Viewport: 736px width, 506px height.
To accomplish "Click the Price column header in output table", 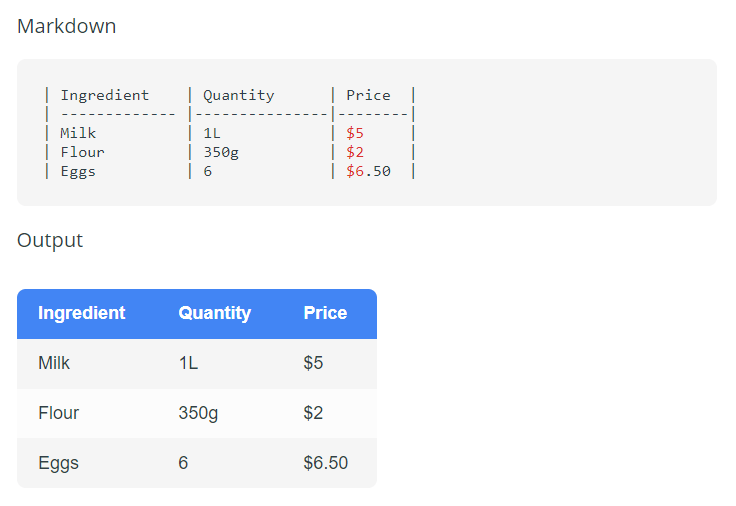I will tap(325, 313).
